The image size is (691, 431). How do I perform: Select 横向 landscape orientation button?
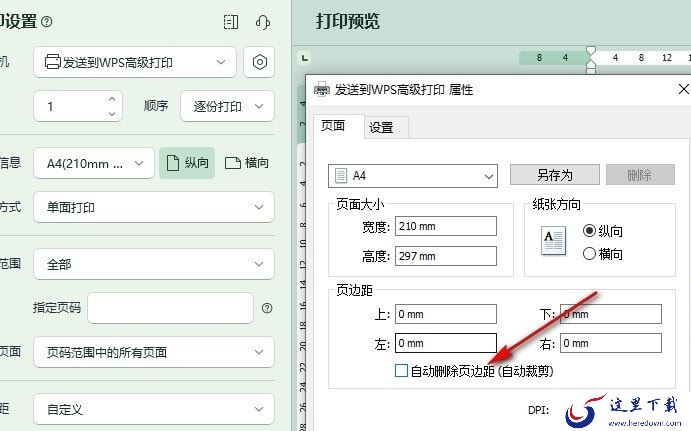click(x=247, y=163)
